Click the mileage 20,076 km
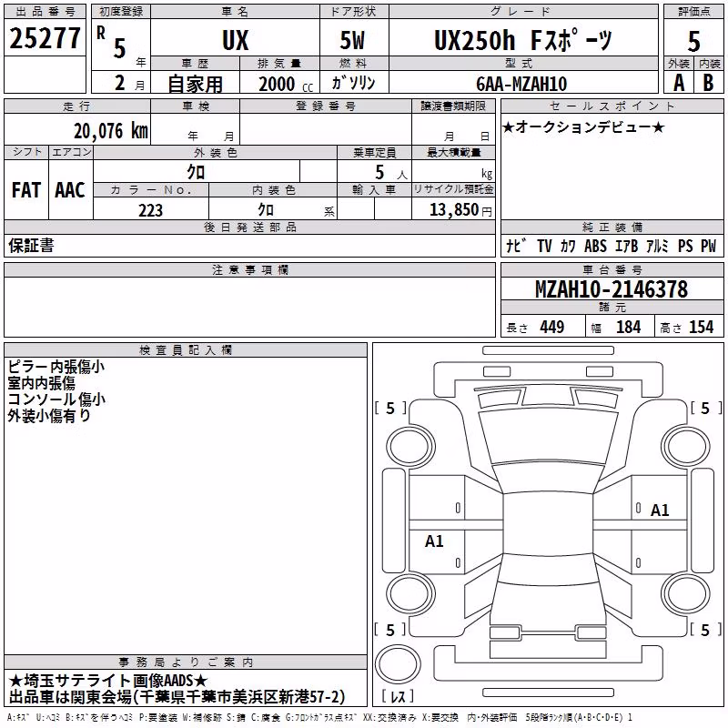The height and width of the screenshot is (728, 728). (111, 131)
